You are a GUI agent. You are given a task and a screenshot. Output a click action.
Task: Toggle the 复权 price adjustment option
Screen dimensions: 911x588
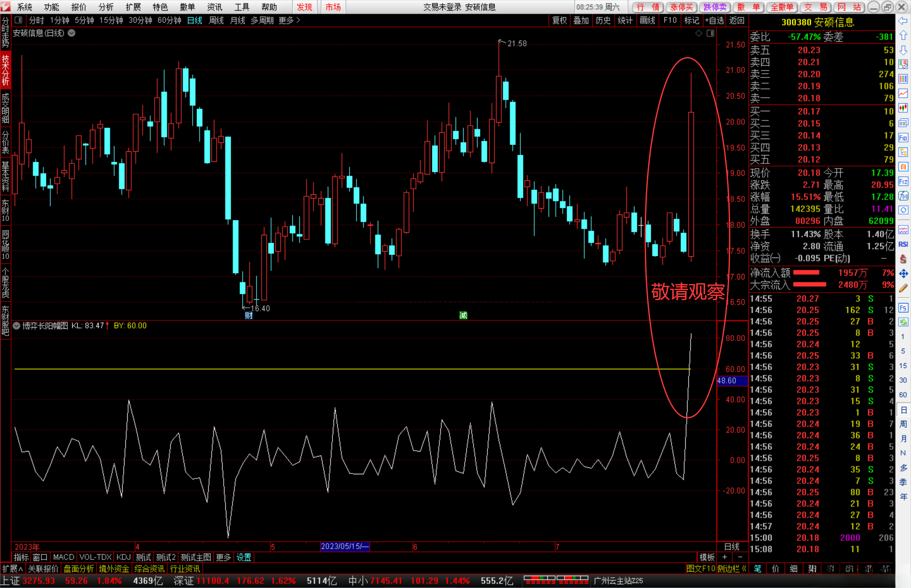[560, 20]
